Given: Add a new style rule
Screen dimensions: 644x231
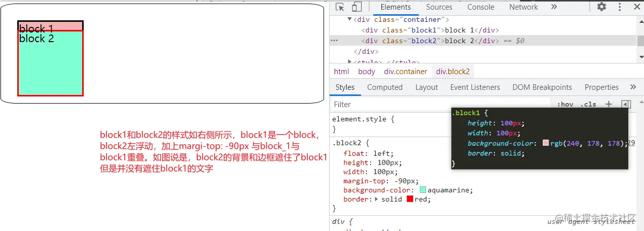Looking at the screenshot, I should click(609, 104).
